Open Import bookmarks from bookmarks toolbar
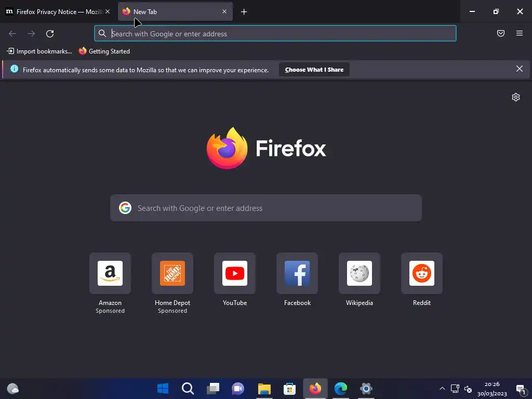 click(39, 51)
